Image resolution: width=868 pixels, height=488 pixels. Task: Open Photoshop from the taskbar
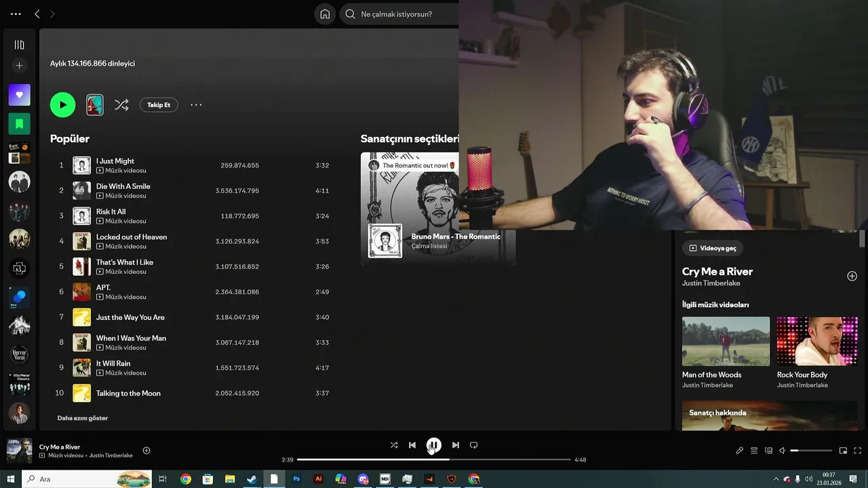click(296, 479)
